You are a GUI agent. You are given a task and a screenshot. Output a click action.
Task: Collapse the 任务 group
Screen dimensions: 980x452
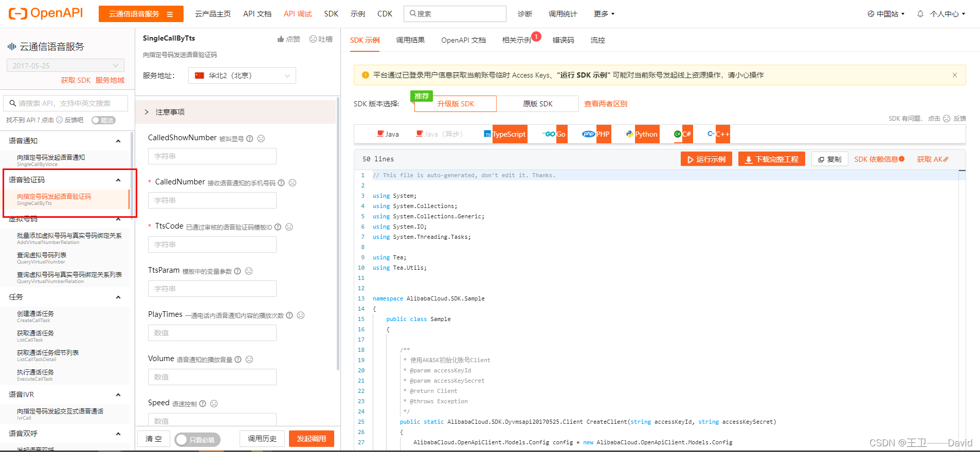(x=118, y=297)
